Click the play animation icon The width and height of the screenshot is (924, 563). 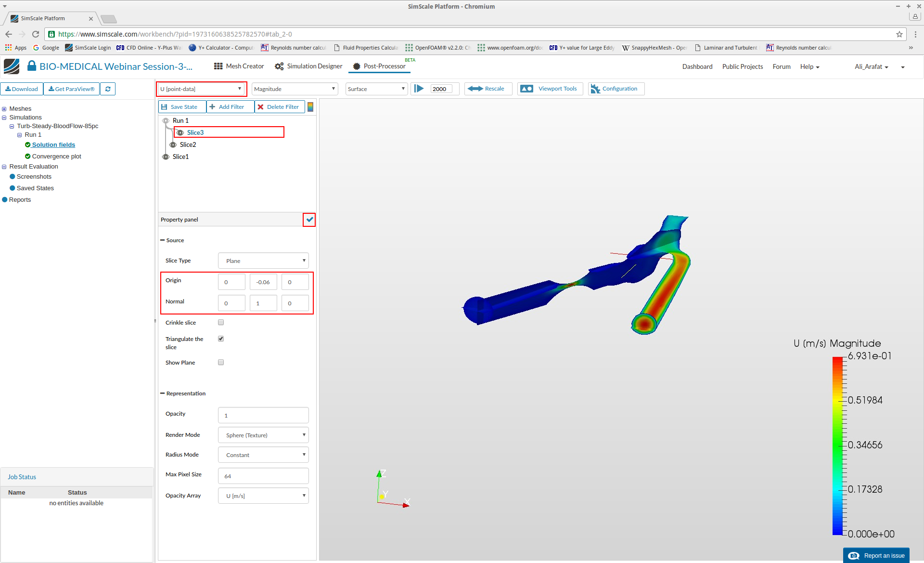(419, 89)
